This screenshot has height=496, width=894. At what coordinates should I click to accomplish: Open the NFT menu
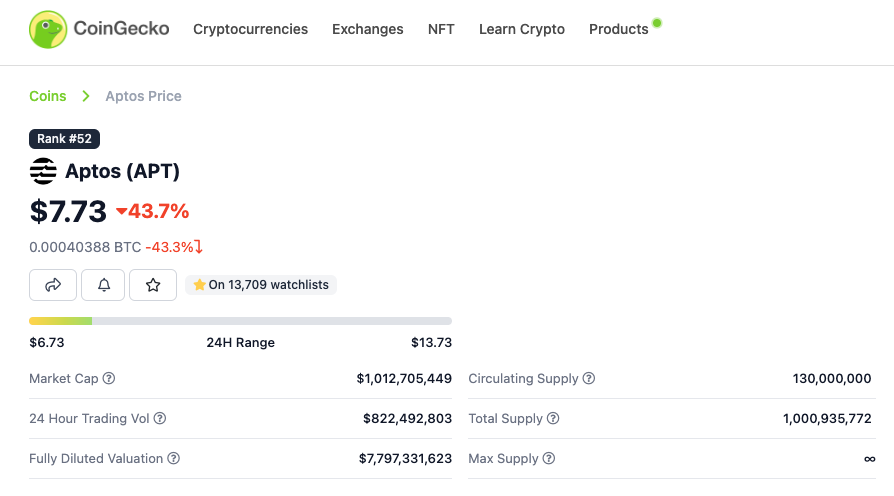[x=441, y=30]
